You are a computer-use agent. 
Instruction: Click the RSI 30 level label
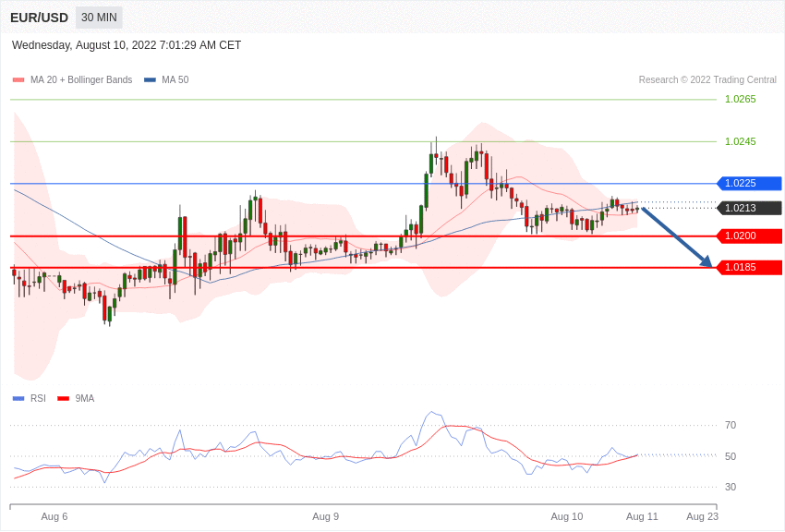click(731, 487)
